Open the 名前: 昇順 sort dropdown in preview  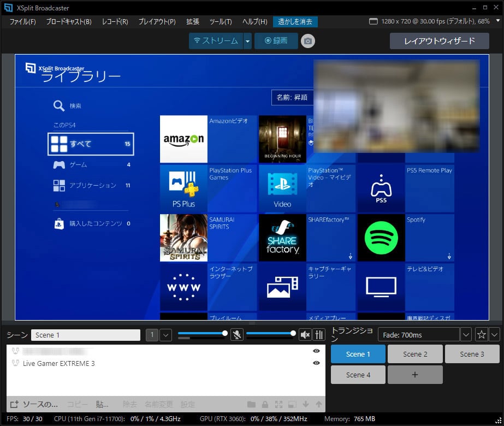[x=292, y=97]
